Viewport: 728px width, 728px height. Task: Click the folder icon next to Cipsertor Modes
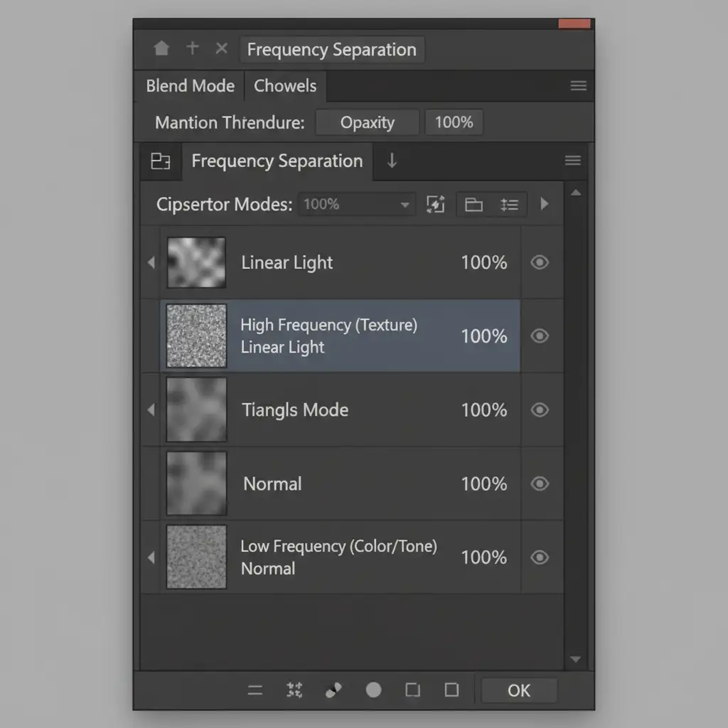click(x=473, y=205)
